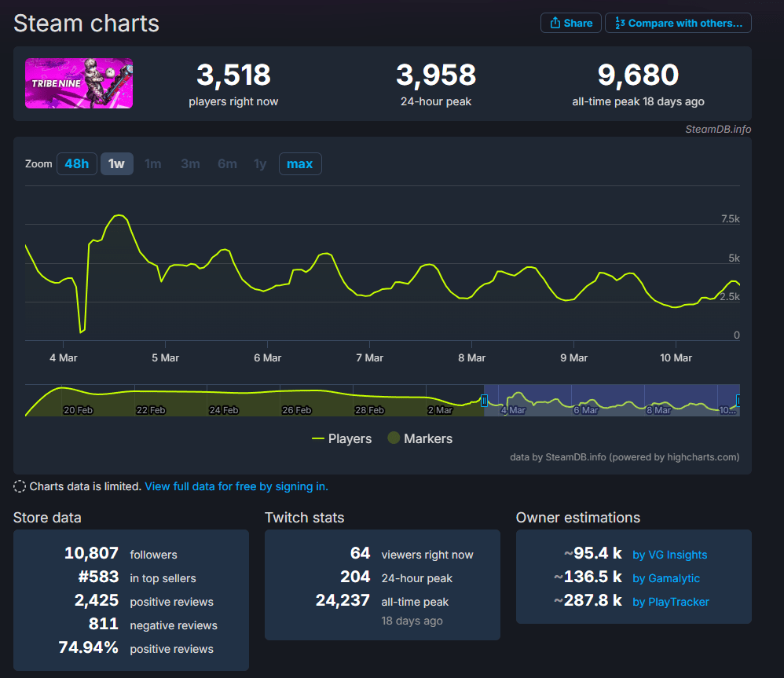Select the 3m zoom option
The height and width of the screenshot is (678, 784).
pyautogui.click(x=190, y=163)
